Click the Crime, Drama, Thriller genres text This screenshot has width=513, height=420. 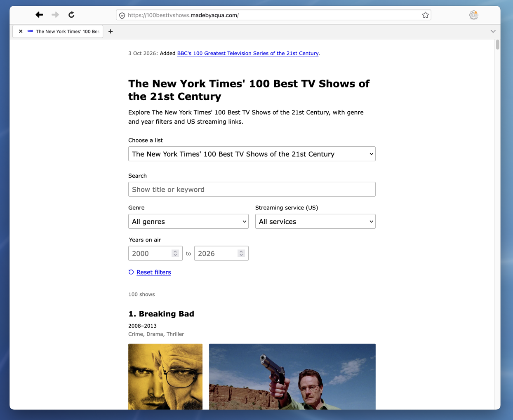click(x=156, y=334)
